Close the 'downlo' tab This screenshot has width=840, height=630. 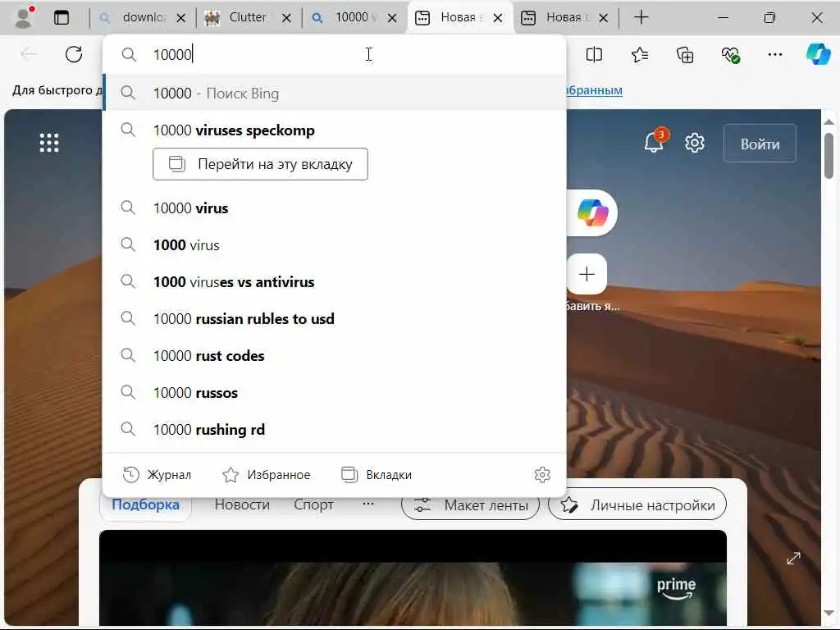[x=181, y=18]
